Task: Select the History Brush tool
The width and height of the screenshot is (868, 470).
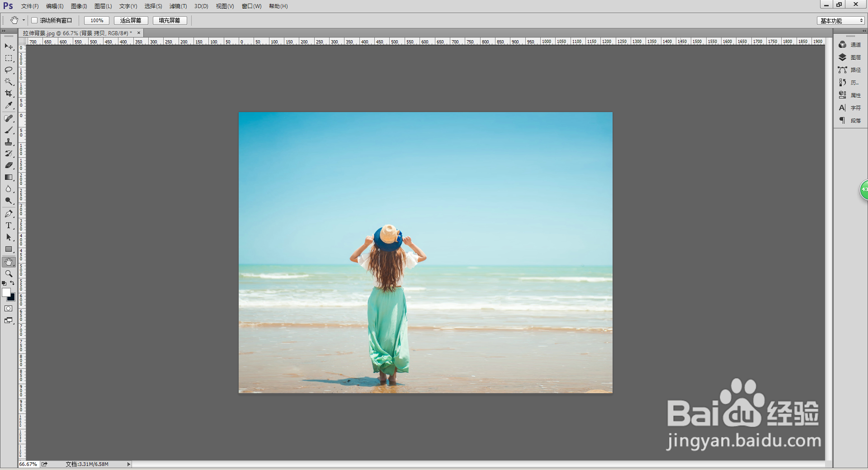Action: coord(9,154)
